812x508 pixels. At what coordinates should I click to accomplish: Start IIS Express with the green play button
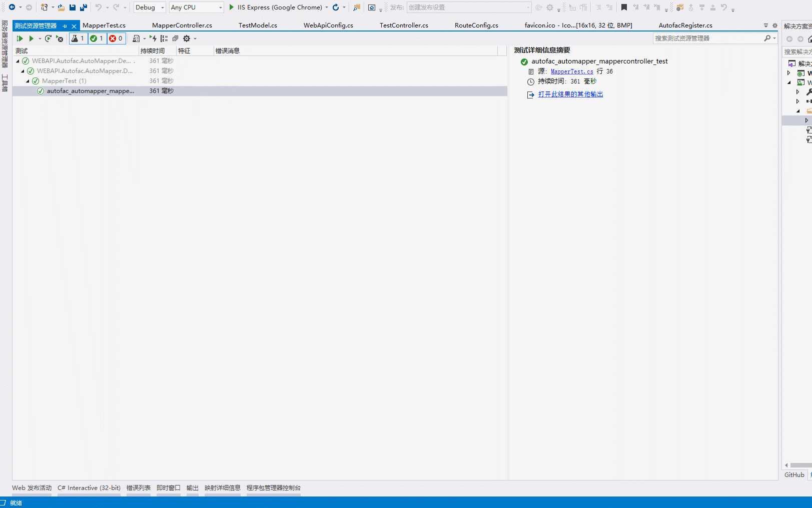232,7
